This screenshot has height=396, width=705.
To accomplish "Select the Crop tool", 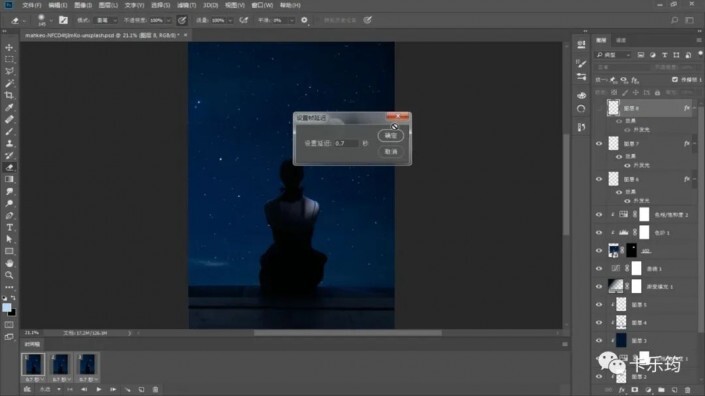I will [9, 95].
